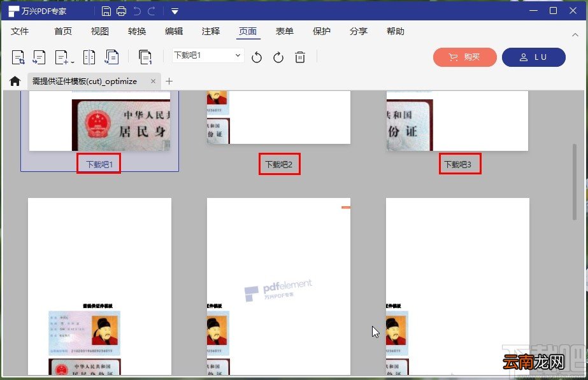Click the 下载吧3 page label
The width and height of the screenshot is (588, 380).
(458, 164)
